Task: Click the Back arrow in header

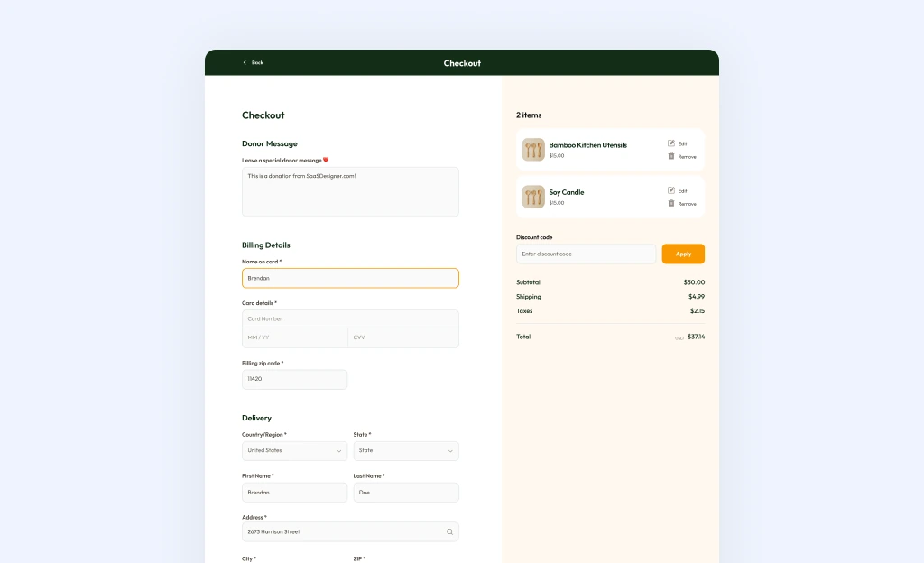Action: (x=245, y=62)
